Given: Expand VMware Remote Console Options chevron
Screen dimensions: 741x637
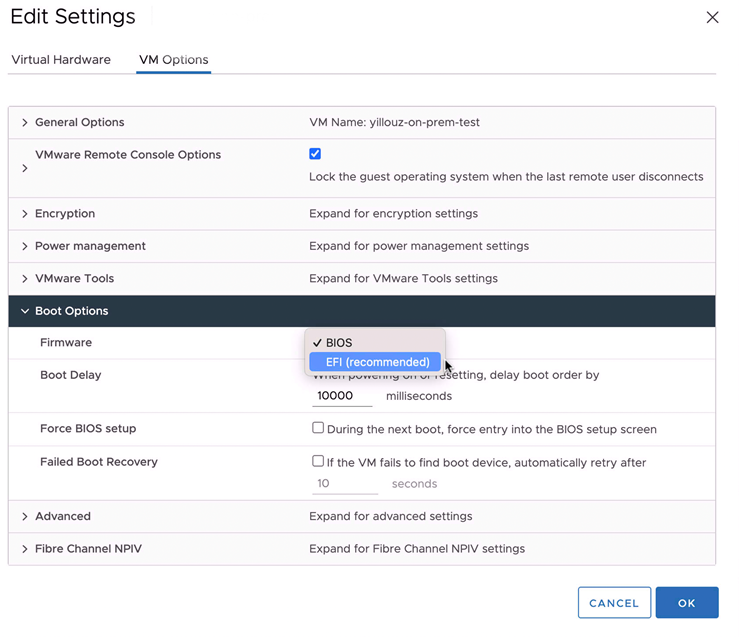Looking at the screenshot, I should point(25,169).
